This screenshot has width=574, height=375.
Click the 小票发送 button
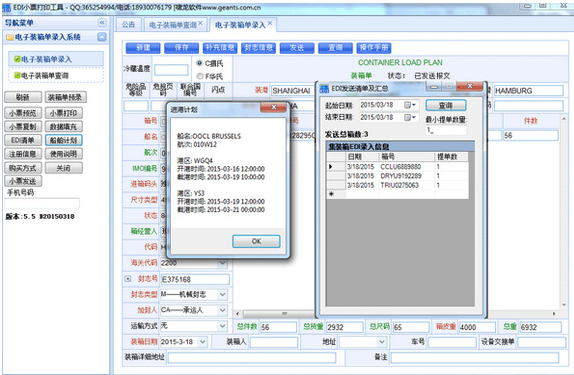[23, 181]
